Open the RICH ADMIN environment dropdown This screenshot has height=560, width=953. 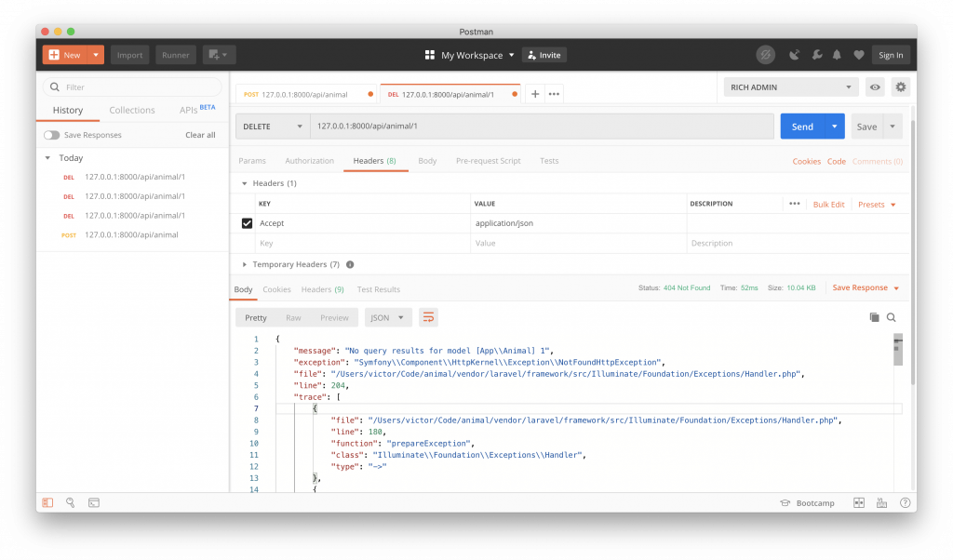tap(791, 87)
